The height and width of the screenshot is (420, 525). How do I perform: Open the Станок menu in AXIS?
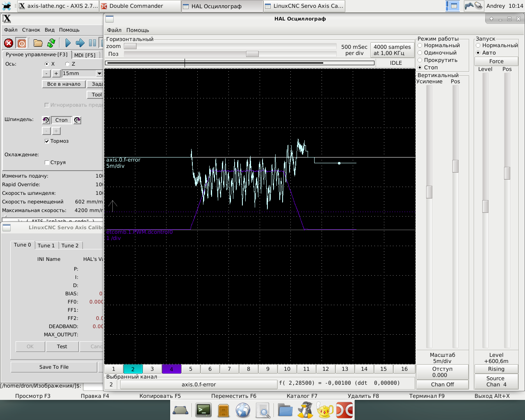pos(31,30)
